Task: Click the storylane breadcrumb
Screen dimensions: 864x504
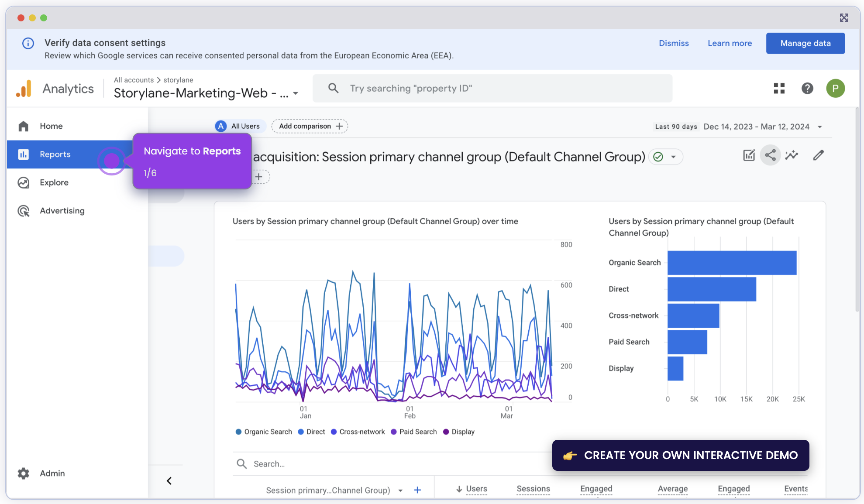Action: 178,80
